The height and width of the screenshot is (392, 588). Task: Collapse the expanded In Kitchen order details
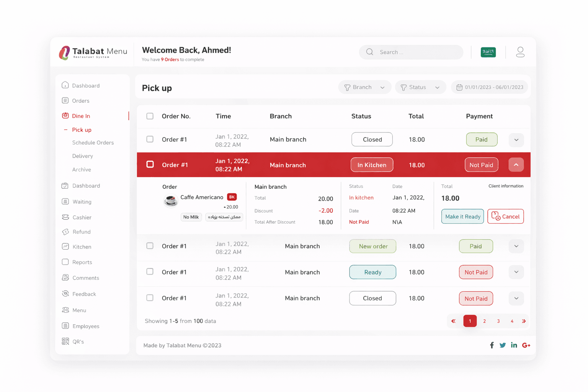(516, 164)
